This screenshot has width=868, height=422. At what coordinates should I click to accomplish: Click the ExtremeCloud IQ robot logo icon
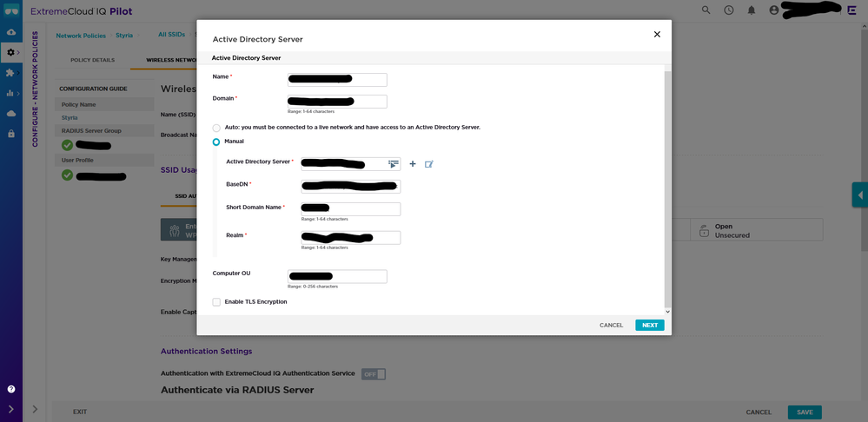pyautogui.click(x=11, y=10)
